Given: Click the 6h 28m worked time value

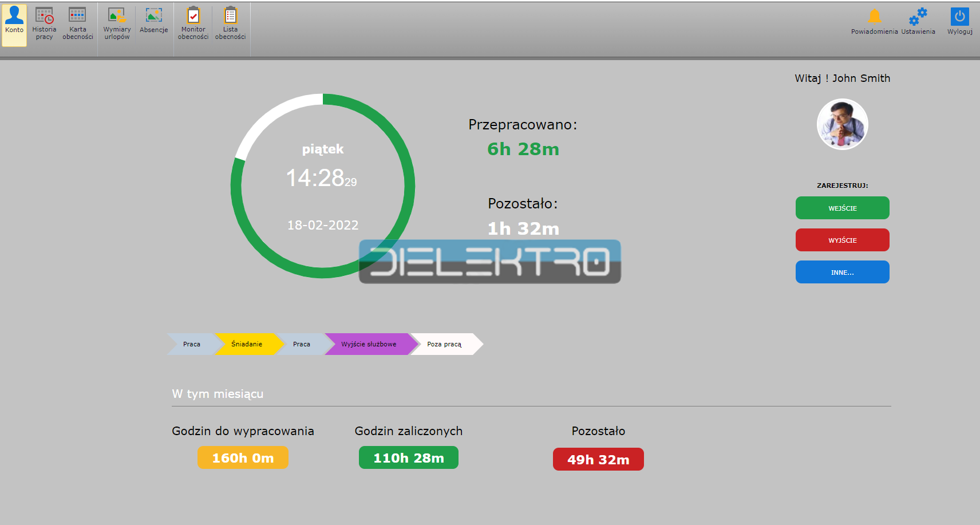Looking at the screenshot, I should [x=523, y=149].
